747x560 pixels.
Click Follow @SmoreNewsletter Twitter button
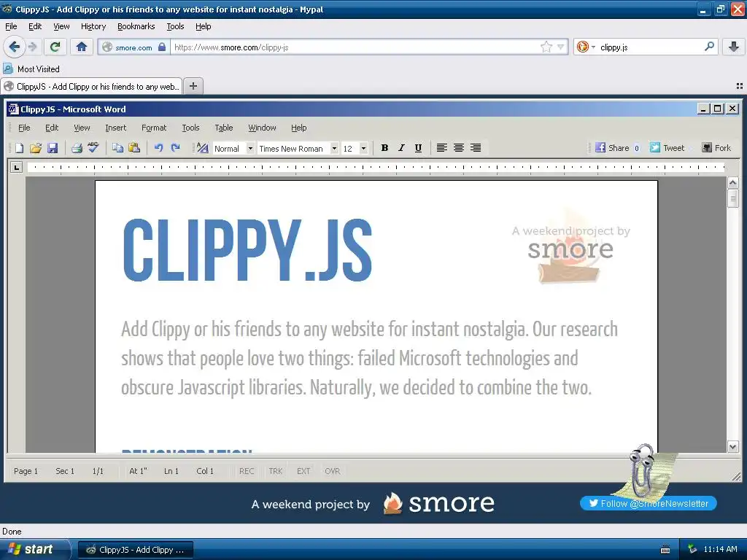pos(649,503)
